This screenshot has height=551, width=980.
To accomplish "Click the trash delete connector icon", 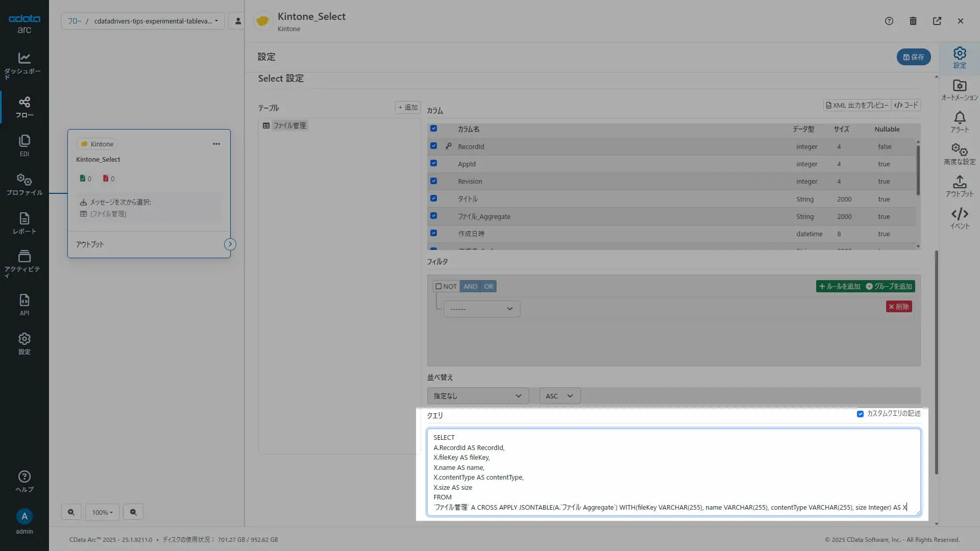I will (913, 21).
